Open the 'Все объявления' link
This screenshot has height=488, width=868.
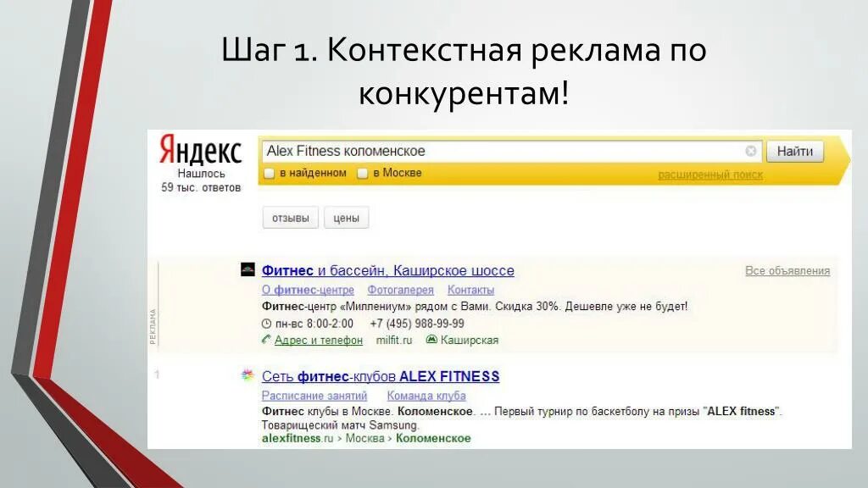787,270
